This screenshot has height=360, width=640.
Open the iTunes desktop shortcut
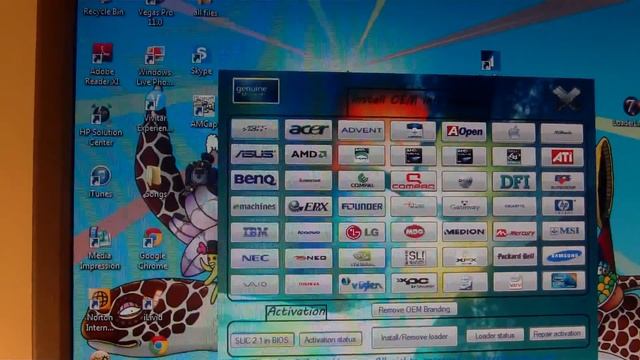click(100, 182)
